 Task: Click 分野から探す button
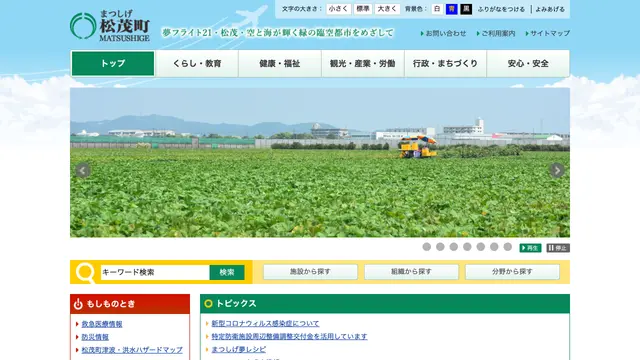coord(512,272)
